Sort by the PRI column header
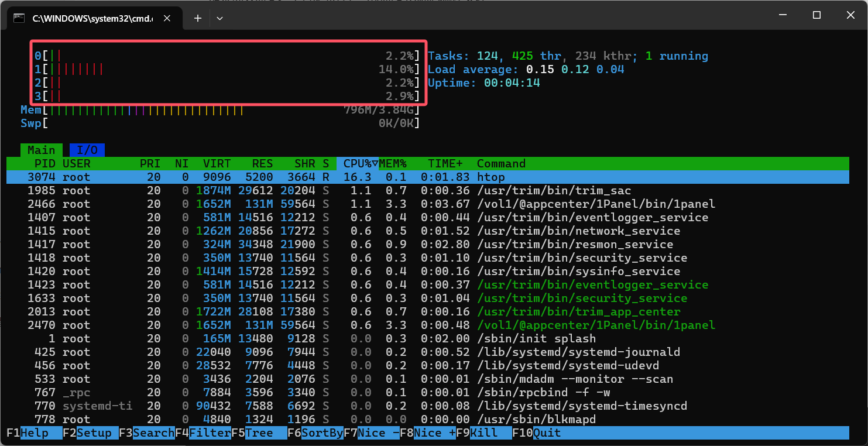 click(x=150, y=163)
